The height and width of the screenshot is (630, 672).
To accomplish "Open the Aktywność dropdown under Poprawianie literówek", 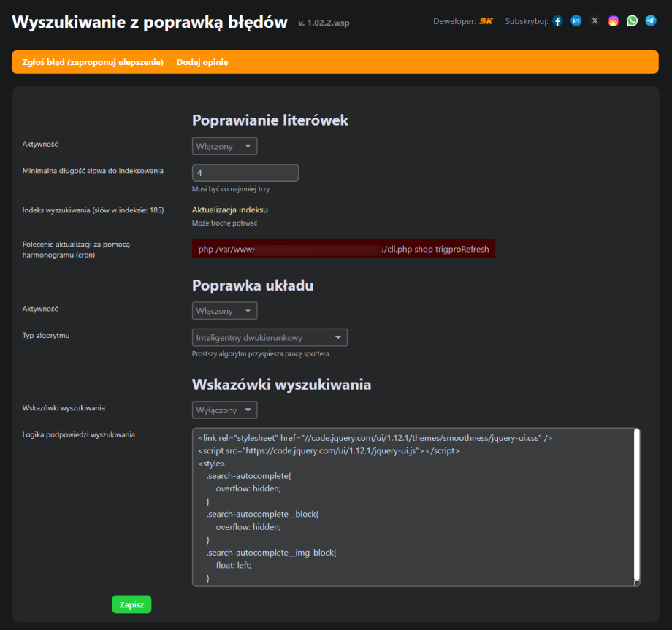I will click(224, 146).
